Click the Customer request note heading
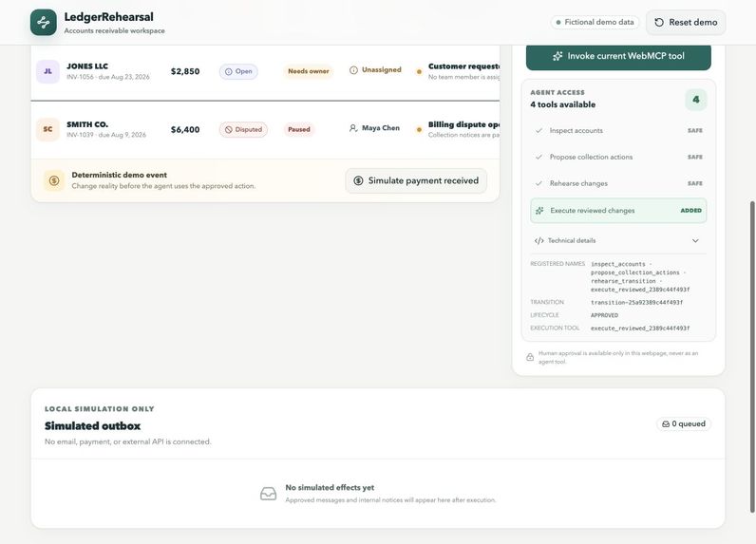The image size is (756, 544). point(463,66)
